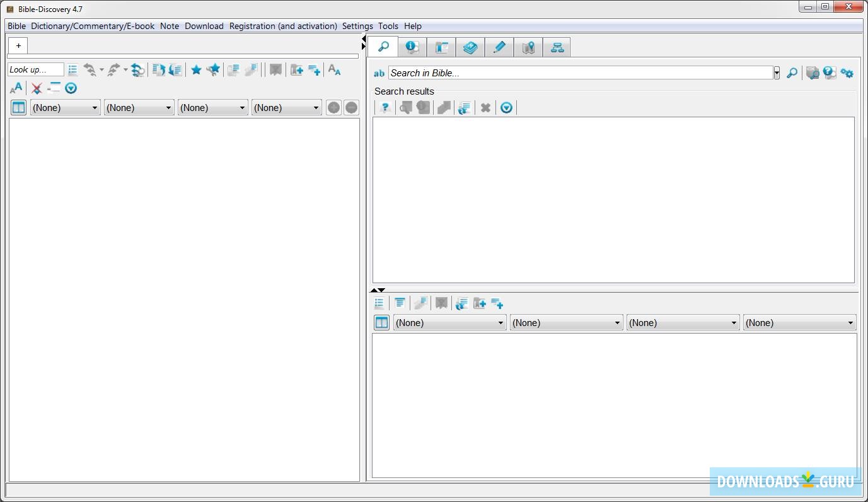Toggle the ab whole-word search option
Image resolution: width=868 pixels, height=502 pixels.
pos(379,73)
